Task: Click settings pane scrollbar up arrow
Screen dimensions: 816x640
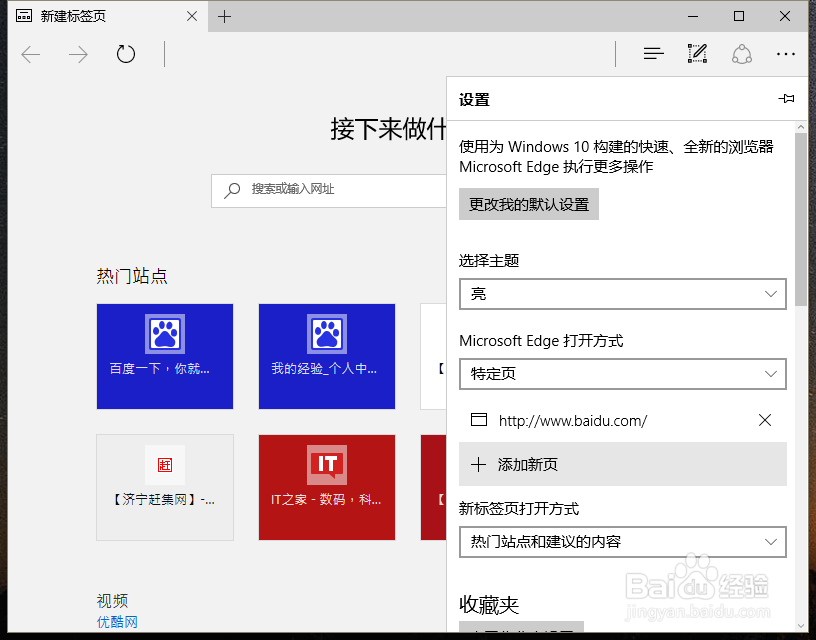Action: [x=800, y=127]
